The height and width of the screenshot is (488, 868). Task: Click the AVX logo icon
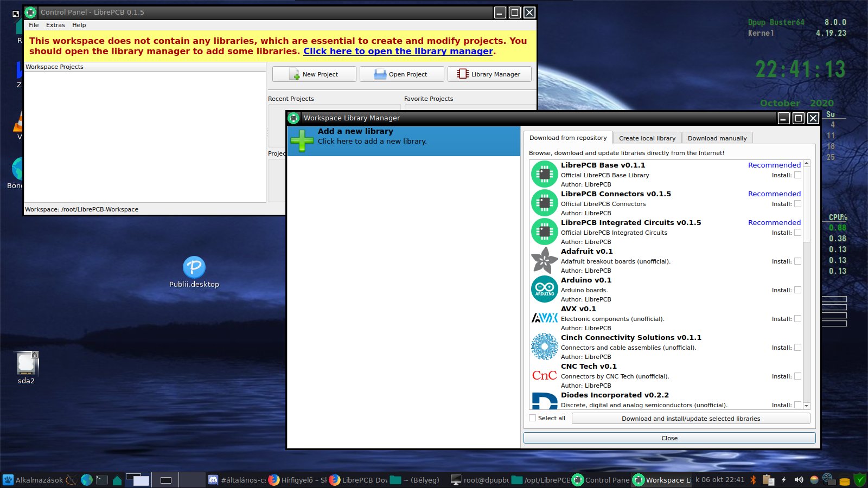pos(544,318)
